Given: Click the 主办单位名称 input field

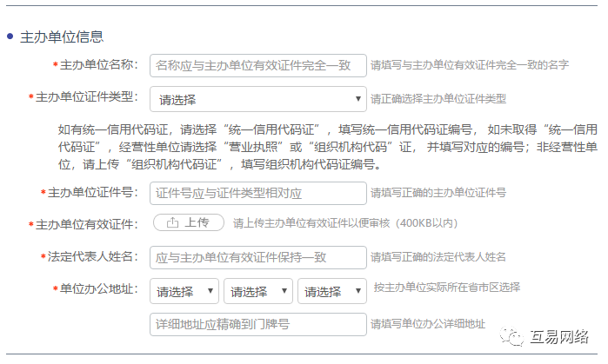Looking at the screenshot, I should 257,65.
